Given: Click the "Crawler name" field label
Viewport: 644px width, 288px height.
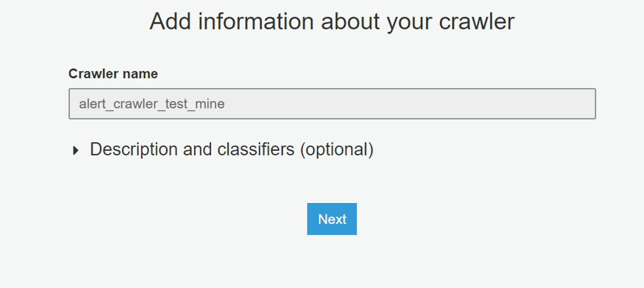Looking at the screenshot, I should (x=113, y=74).
